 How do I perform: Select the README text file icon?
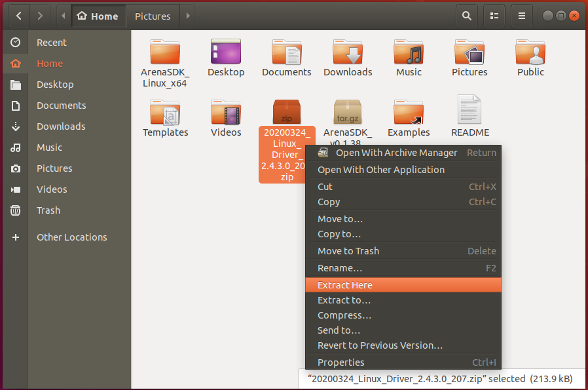(469, 110)
